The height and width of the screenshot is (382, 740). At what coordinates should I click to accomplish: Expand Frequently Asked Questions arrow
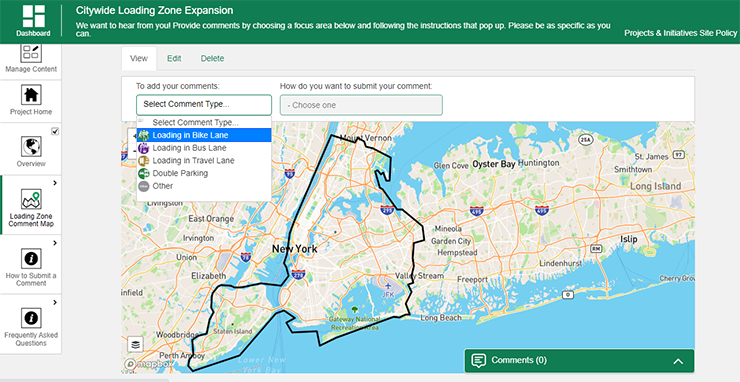click(x=55, y=303)
